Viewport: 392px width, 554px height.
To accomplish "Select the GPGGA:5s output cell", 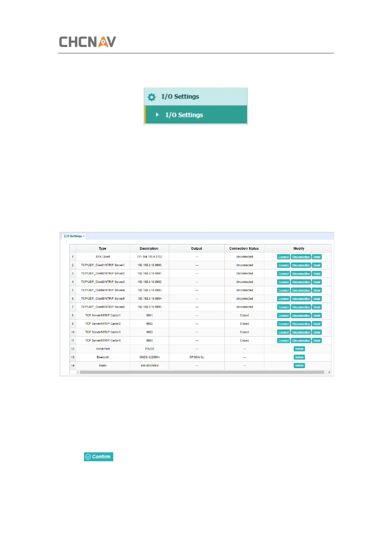I will pyautogui.click(x=197, y=357).
